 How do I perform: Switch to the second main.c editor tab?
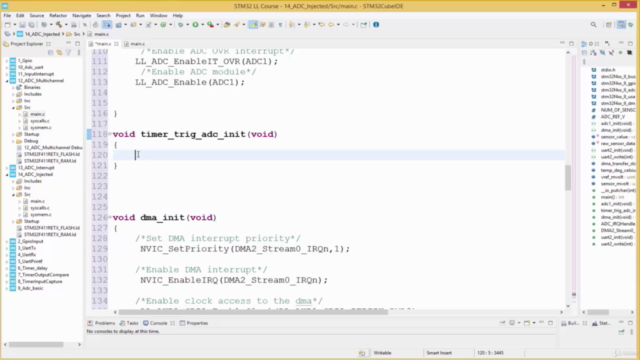pos(135,44)
